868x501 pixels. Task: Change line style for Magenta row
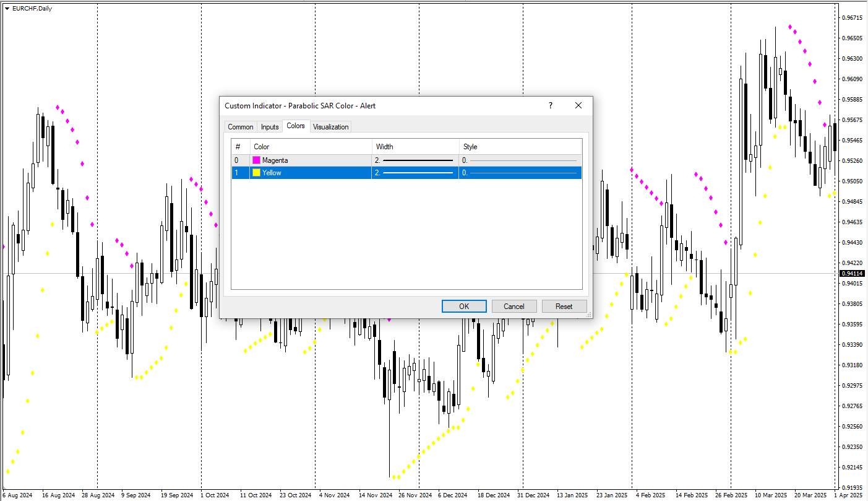(520, 160)
